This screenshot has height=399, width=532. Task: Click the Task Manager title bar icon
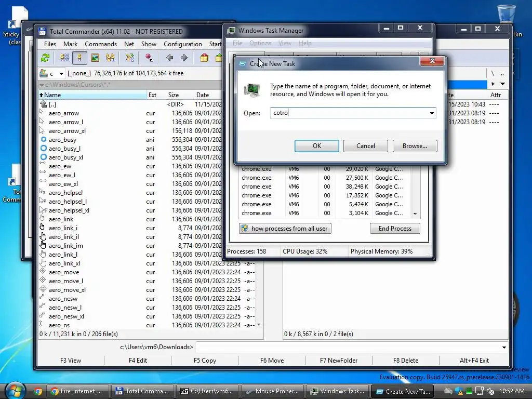pyautogui.click(x=231, y=31)
